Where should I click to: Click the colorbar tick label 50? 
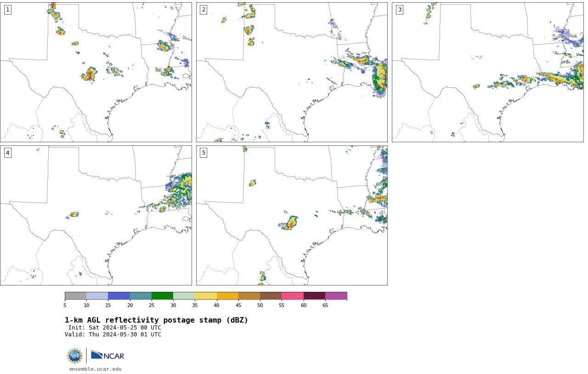260,305
